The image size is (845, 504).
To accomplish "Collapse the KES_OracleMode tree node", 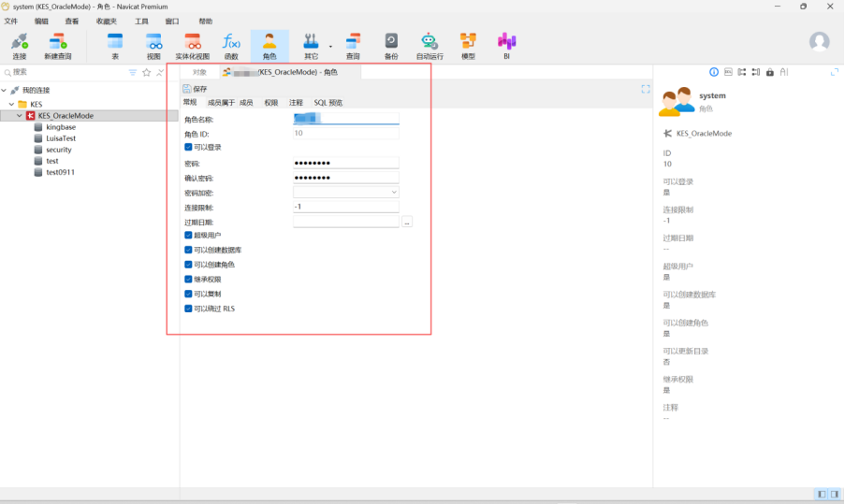I will 20,116.
